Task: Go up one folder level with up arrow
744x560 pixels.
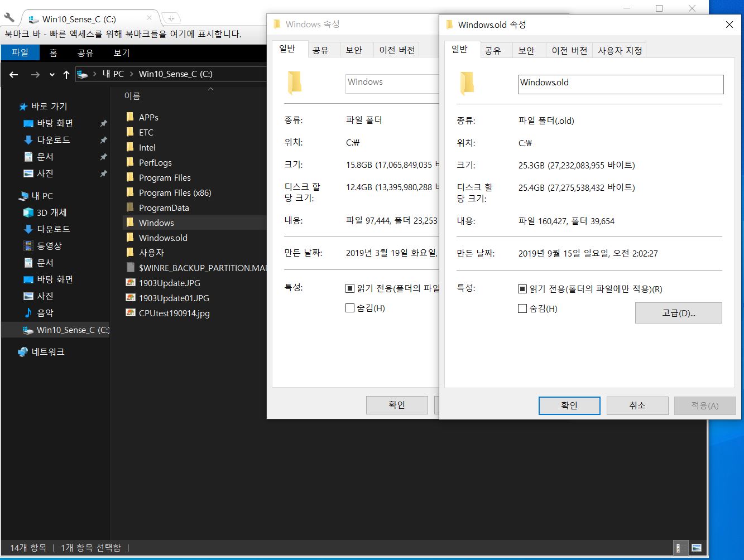Action: (x=66, y=74)
